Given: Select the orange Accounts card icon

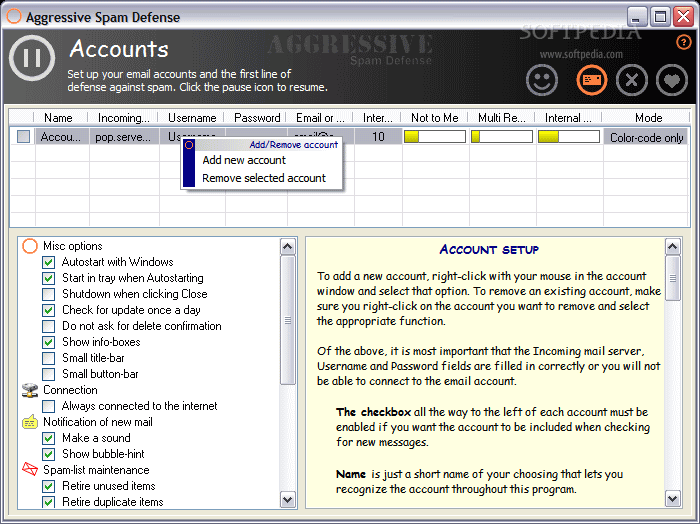Looking at the screenshot, I should 592,80.
